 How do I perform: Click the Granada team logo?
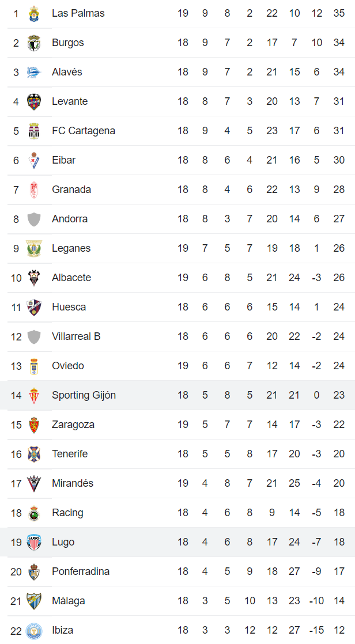point(34,190)
